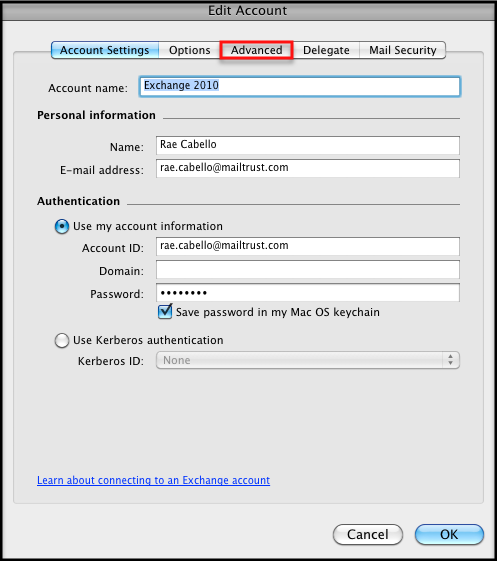Click the Account name field
Screen dimensions: 497x561
pos(300,86)
